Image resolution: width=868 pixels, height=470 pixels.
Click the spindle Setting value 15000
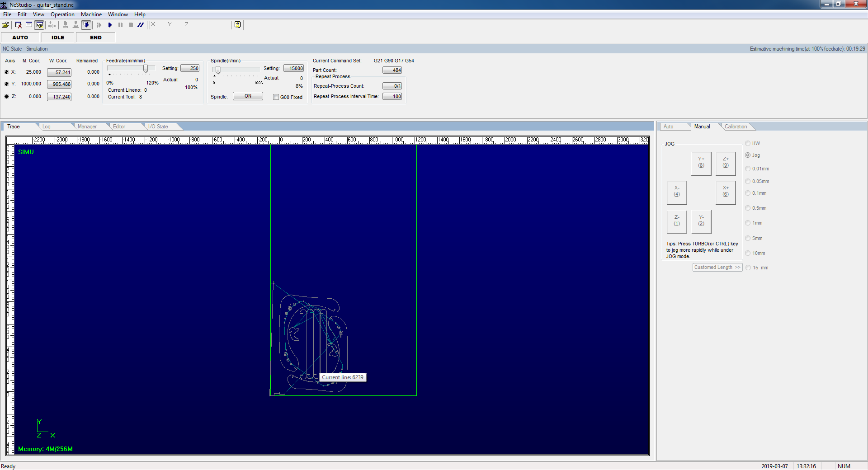294,68
